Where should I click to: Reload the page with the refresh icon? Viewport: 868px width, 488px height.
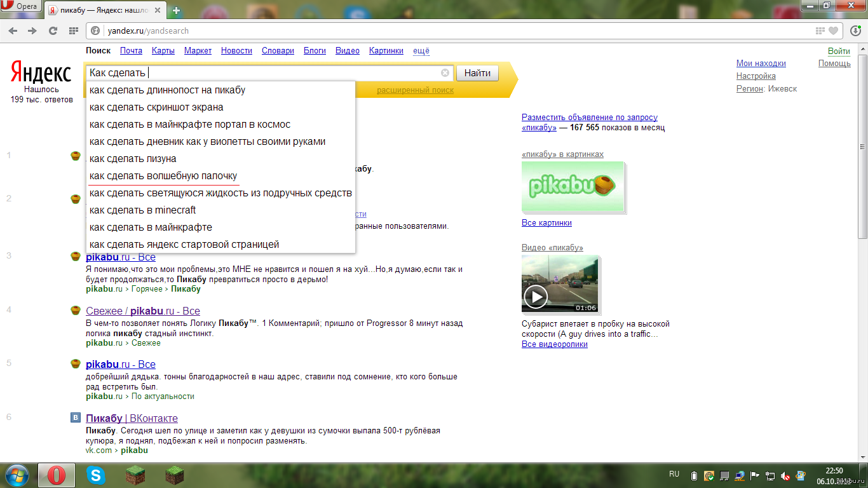pos(53,30)
